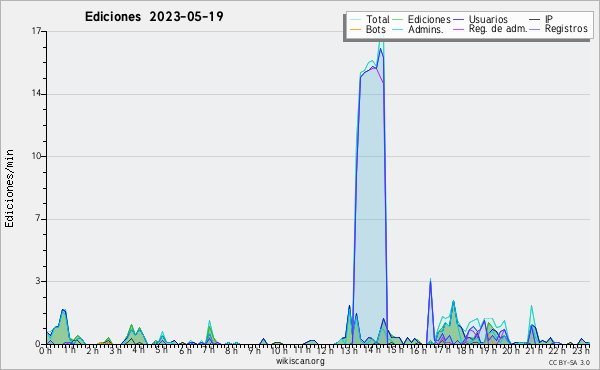This screenshot has height=370, width=600.
Task: Click the y-axis value 3
Action: click(38, 281)
